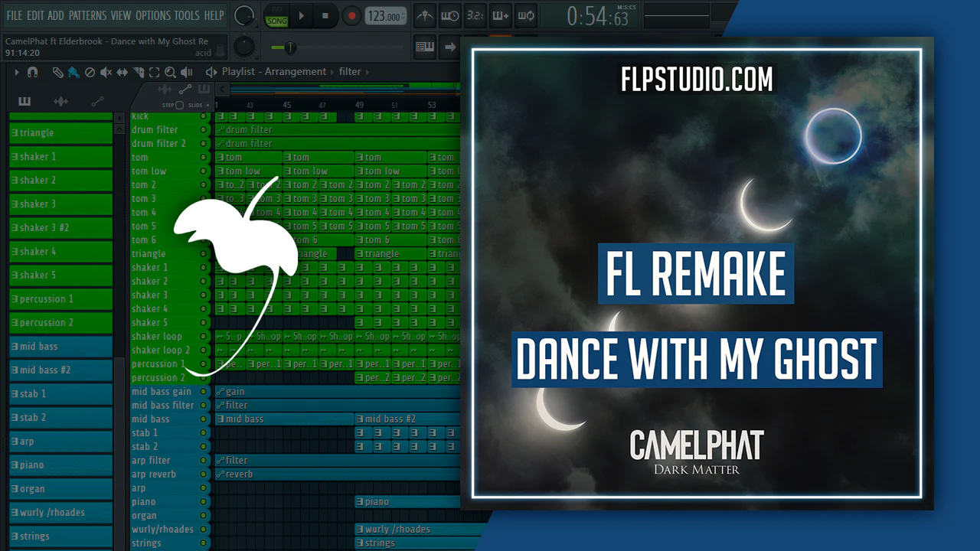
Task: Select the Draw pencil tool
Action: point(58,72)
